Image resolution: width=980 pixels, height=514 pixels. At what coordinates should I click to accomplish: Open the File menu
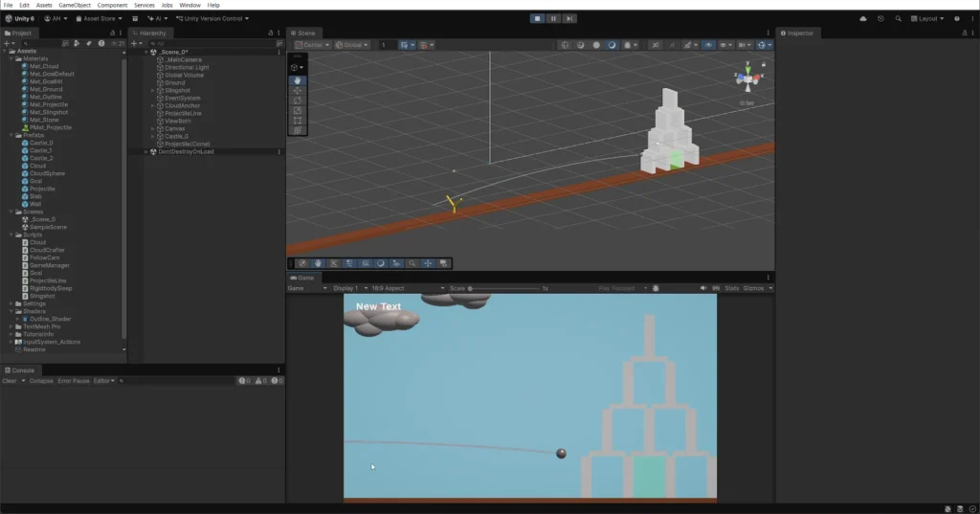click(8, 5)
